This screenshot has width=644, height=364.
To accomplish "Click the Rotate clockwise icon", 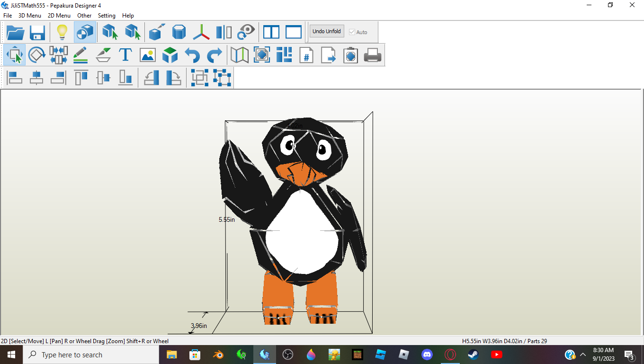I will click(173, 78).
